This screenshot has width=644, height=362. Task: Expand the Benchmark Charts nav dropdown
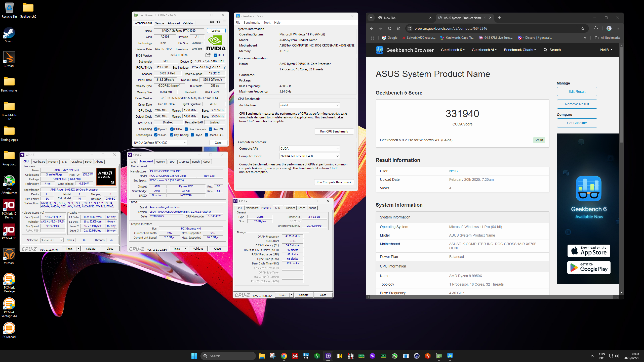click(520, 50)
